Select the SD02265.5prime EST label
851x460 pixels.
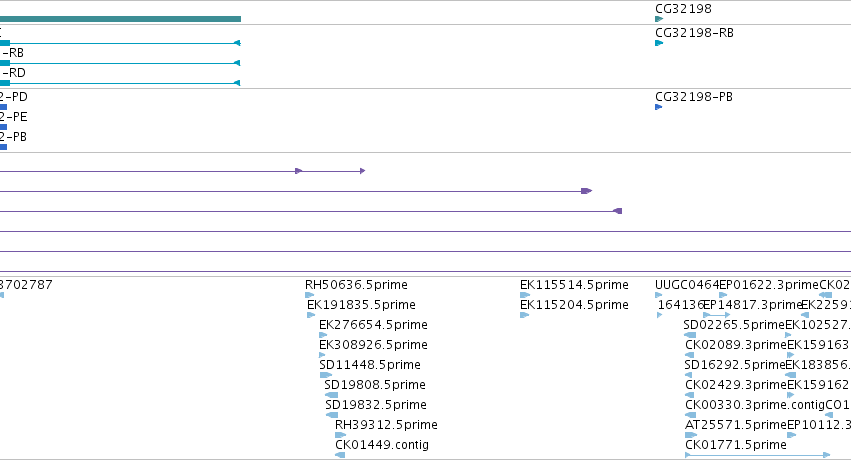coord(734,325)
